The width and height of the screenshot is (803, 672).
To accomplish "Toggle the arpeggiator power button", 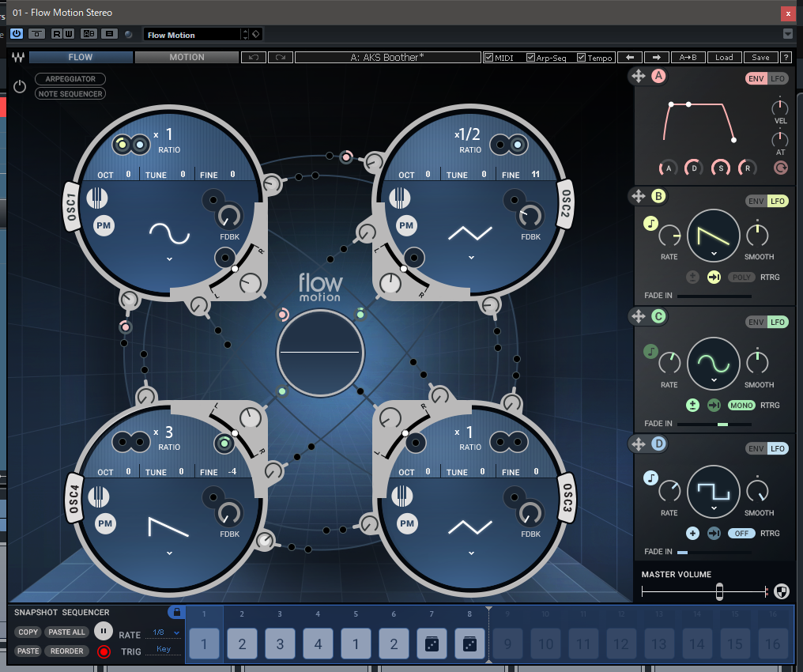I will pos(20,86).
